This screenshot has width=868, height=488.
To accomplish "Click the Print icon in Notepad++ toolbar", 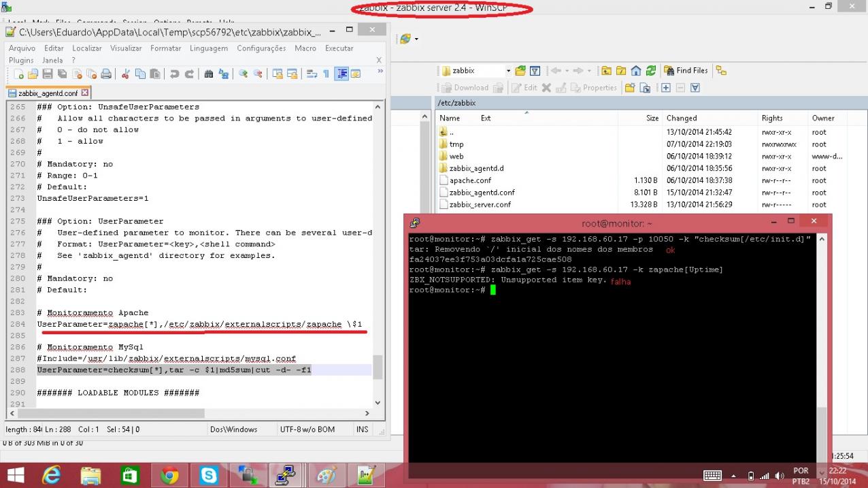I will pyautogui.click(x=106, y=74).
